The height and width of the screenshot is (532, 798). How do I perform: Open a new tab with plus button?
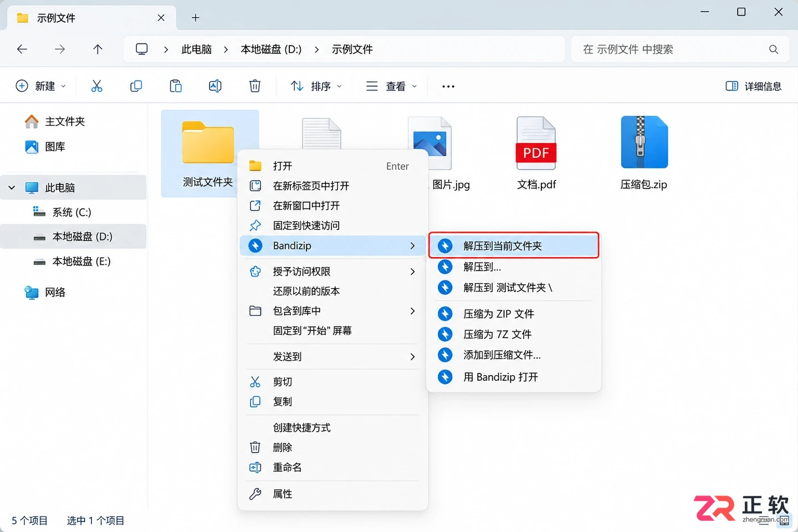point(195,18)
